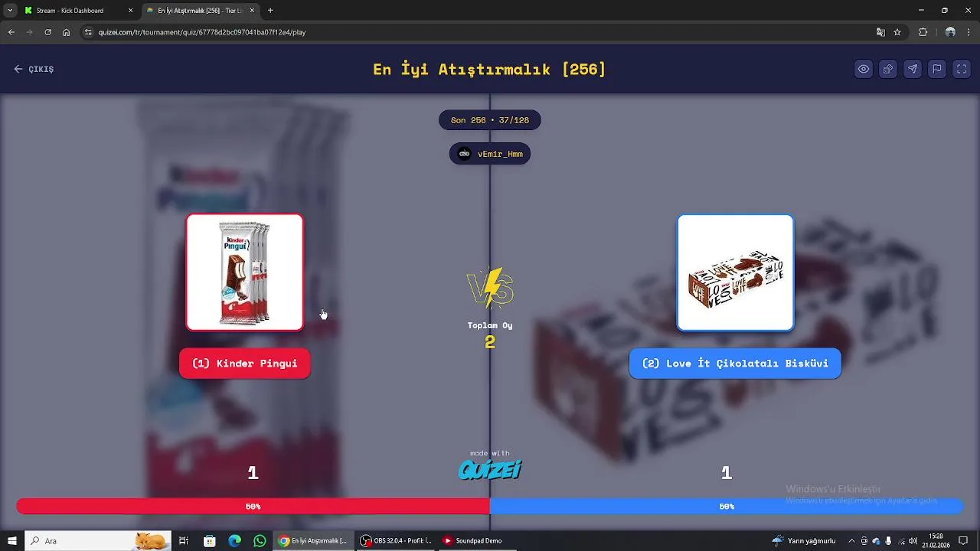
Task: Click the Meet Now tray icon
Action: coord(864,541)
